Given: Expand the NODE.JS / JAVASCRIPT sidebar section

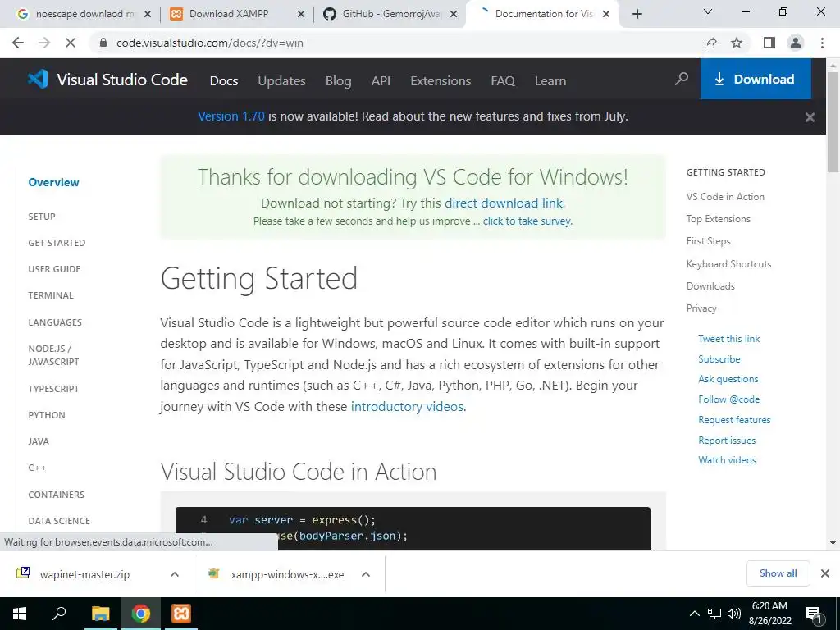Looking at the screenshot, I should click(x=53, y=354).
